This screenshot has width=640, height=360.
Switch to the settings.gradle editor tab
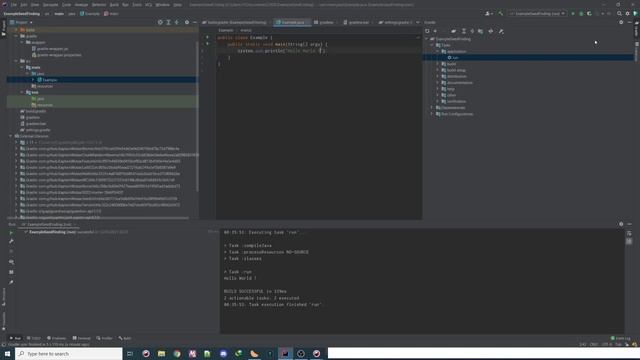396,22
